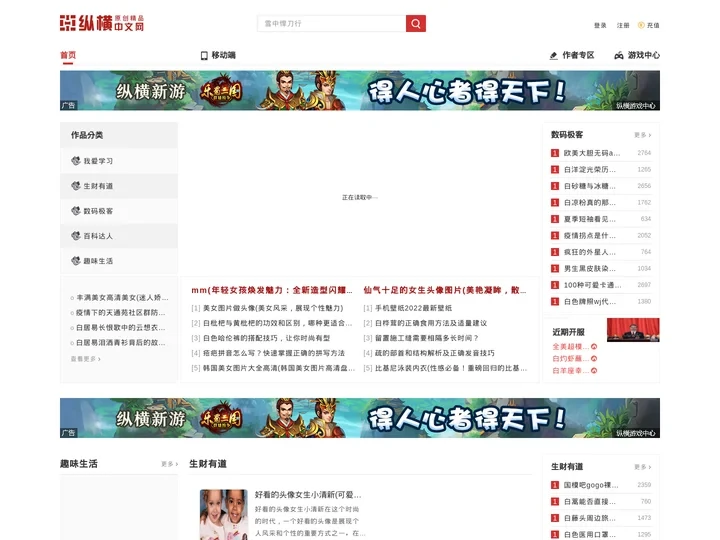Viewport: 720px width, 540px height.
Task: Click the red search magnifier button
Action: [x=416, y=23]
